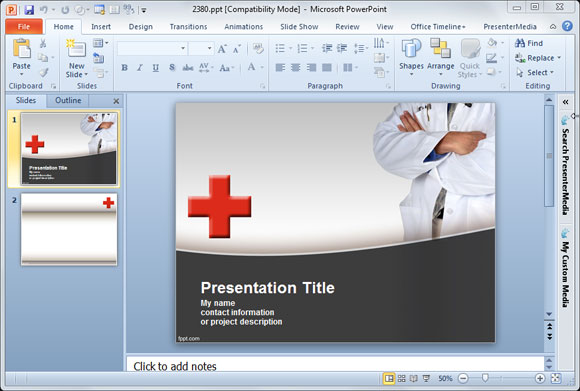Click the Paste icon
Viewport: 580px width, 391px height.
(21, 49)
